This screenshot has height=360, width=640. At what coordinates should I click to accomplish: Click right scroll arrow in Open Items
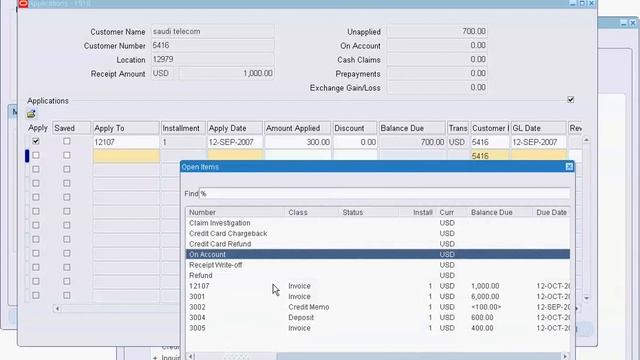coord(565,356)
